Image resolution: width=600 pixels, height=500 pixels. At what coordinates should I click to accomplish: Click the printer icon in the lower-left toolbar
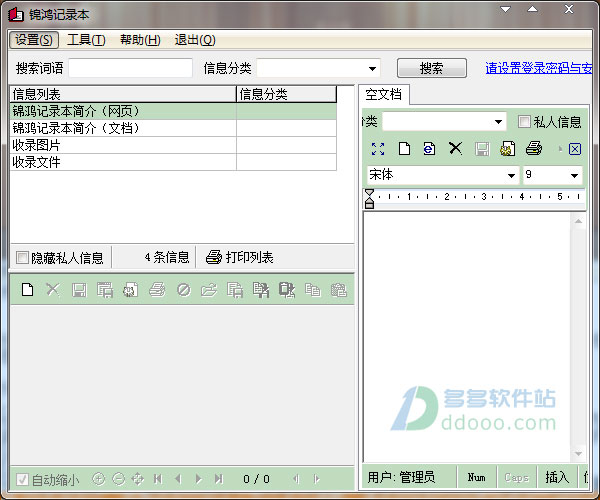[157, 290]
